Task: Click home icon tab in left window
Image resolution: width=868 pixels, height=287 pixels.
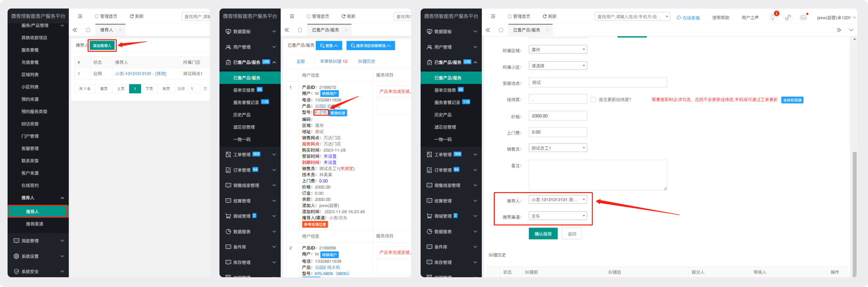Action: coord(88,30)
